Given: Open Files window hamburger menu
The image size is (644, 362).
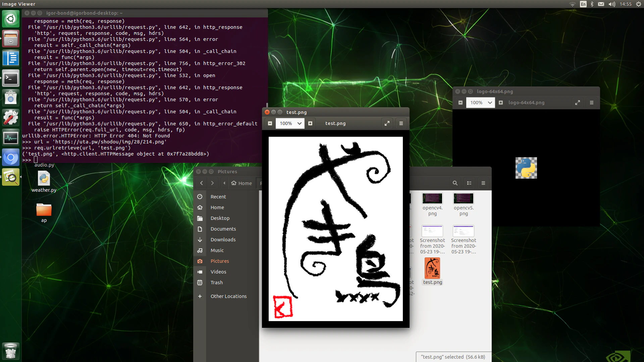Looking at the screenshot, I should [x=483, y=183].
